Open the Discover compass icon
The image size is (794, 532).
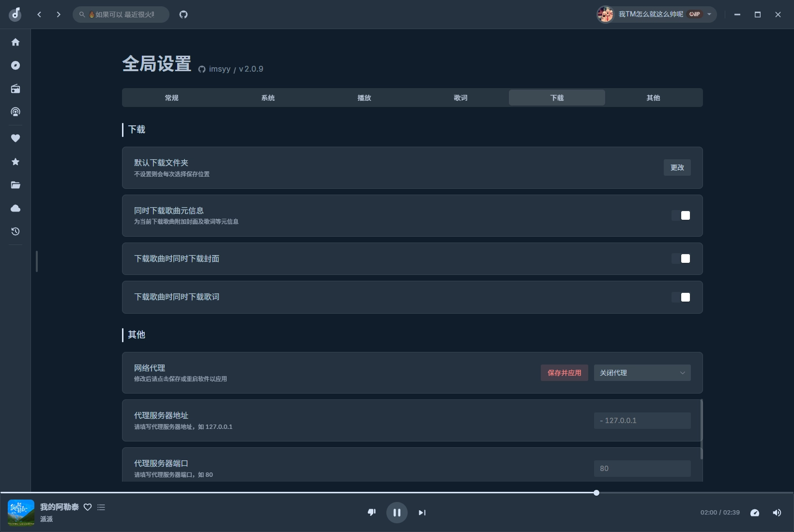pyautogui.click(x=15, y=65)
